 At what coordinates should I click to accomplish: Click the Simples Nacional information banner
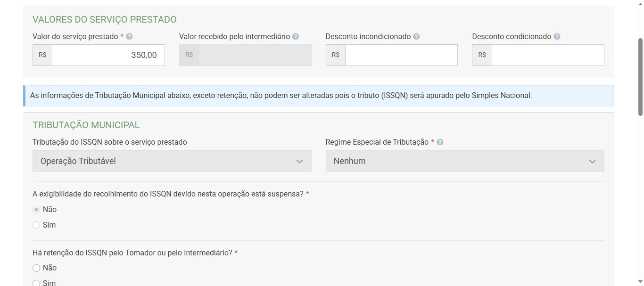point(318,95)
